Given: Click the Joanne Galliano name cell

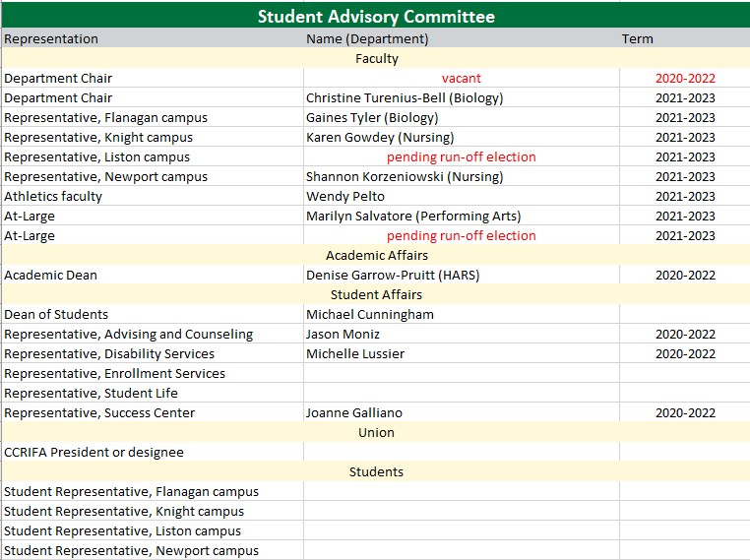Looking at the screenshot, I should pos(354,413).
